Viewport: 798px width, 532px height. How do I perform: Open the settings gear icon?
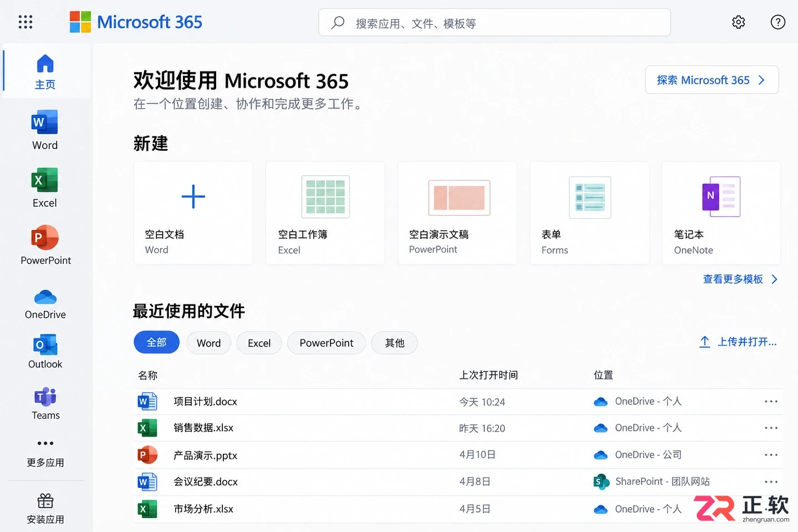738,22
